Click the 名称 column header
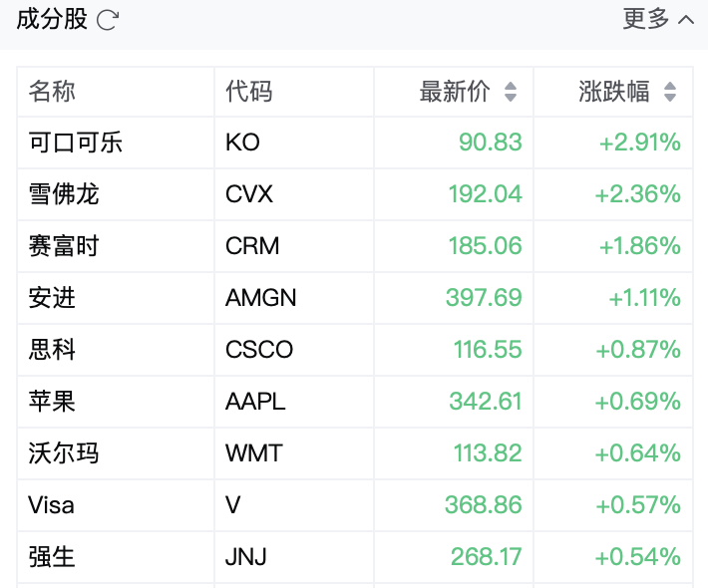The width and height of the screenshot is (708, 588). (x=52, y=92)
